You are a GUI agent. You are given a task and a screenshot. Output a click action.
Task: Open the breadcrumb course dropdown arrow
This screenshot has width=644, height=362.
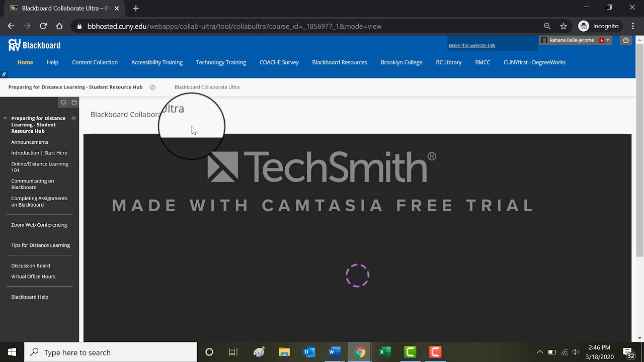152,87
